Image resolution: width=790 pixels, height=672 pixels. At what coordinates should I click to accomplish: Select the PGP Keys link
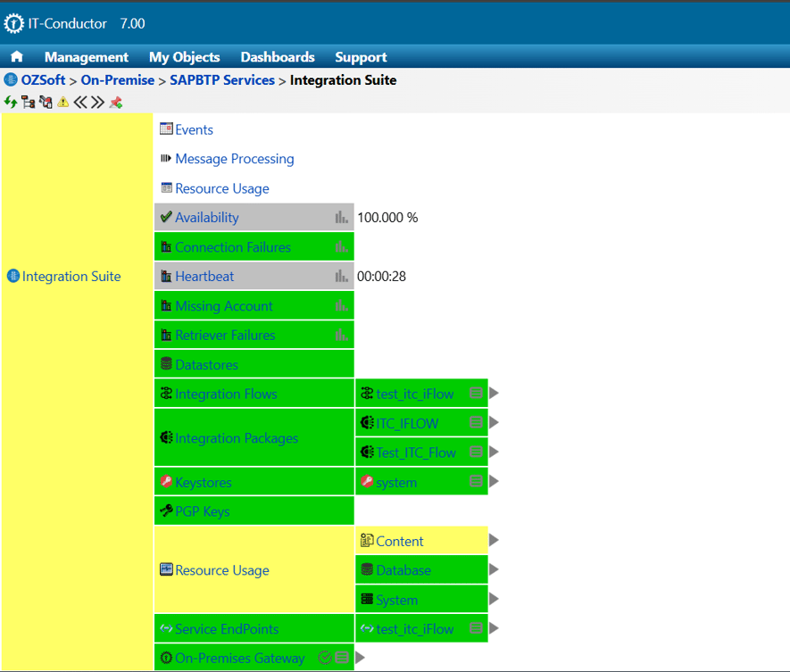(203, 511)
